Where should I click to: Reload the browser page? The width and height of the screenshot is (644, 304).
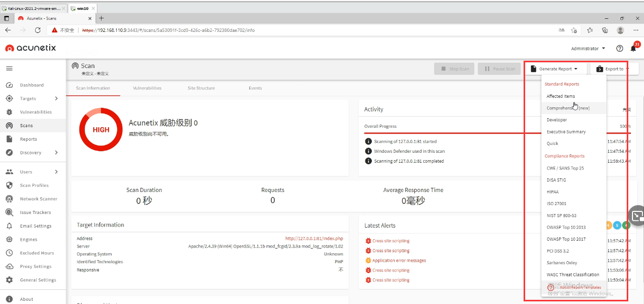click(38, 30)
